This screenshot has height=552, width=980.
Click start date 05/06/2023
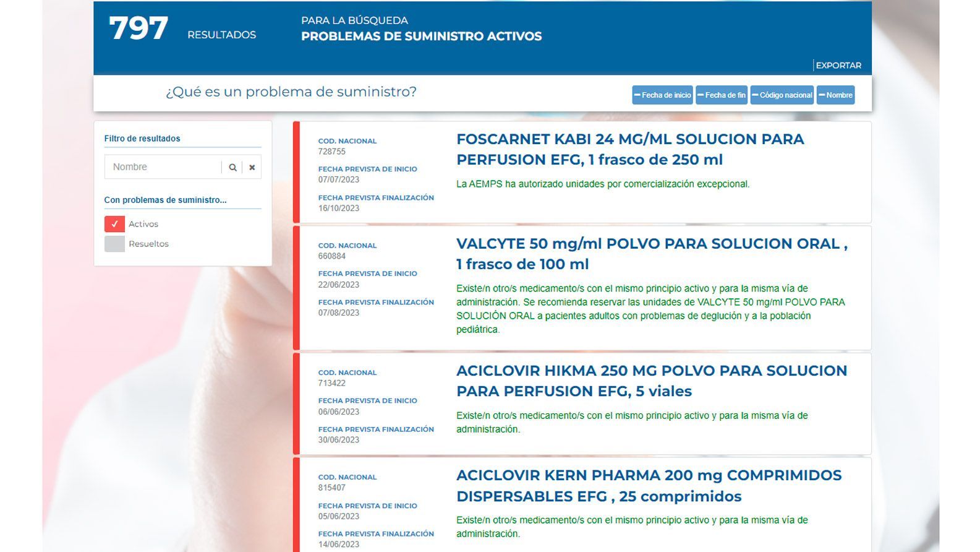click(x=339, y=516)
